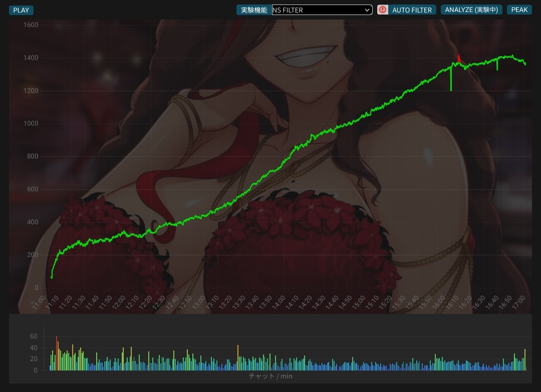Screen dimensions: 541x392
Task: Click the 17:00 time axis label
Action: [x=518, y=302]
